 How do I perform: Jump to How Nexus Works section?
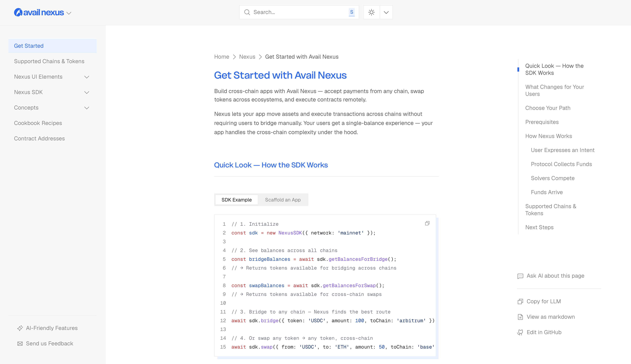point(548,136)
